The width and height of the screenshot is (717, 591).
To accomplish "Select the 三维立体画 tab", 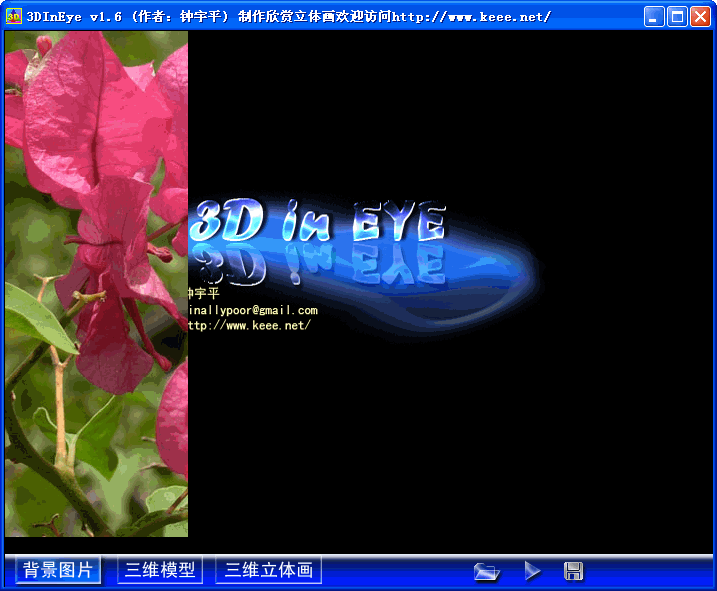I will click(268, 570).
